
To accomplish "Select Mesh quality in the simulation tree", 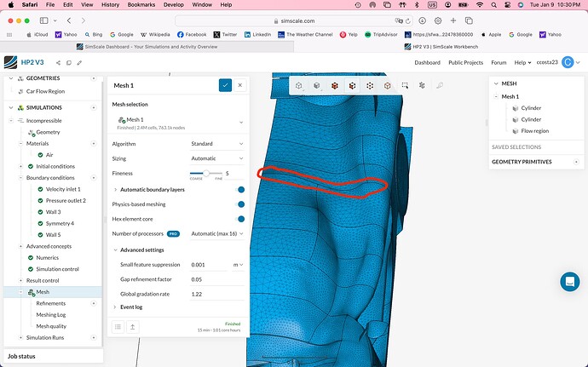I will point(50,326).
